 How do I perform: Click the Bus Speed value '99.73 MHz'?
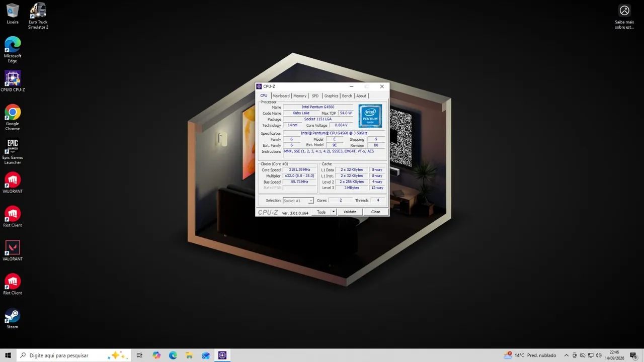(300, 182)
